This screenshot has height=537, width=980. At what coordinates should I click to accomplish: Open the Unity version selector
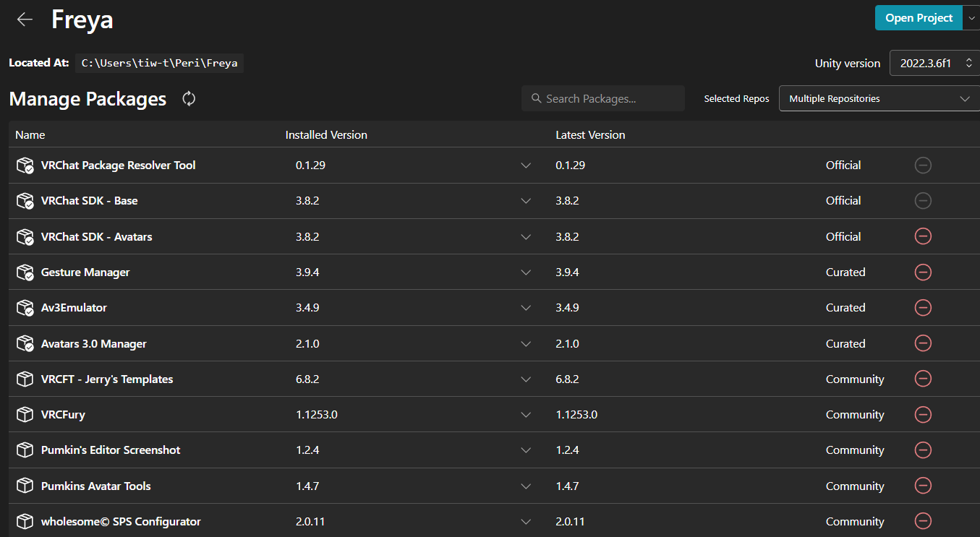[934, 64]
